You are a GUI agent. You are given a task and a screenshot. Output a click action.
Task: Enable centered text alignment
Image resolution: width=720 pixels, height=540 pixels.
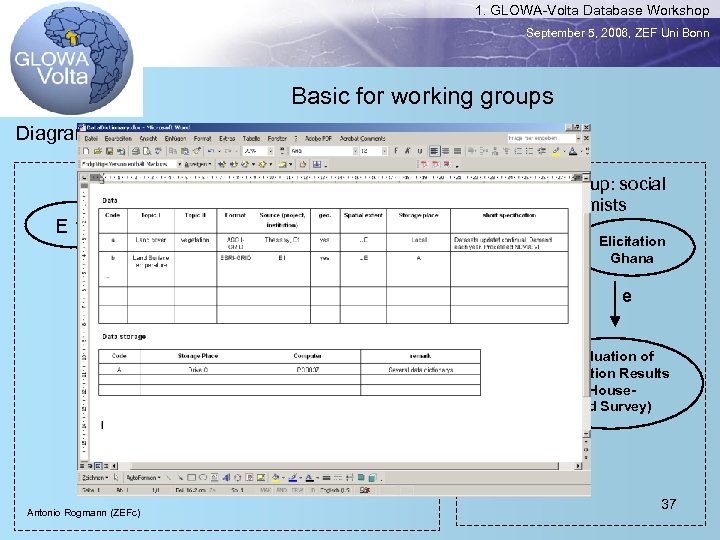[x=445, y=151]
